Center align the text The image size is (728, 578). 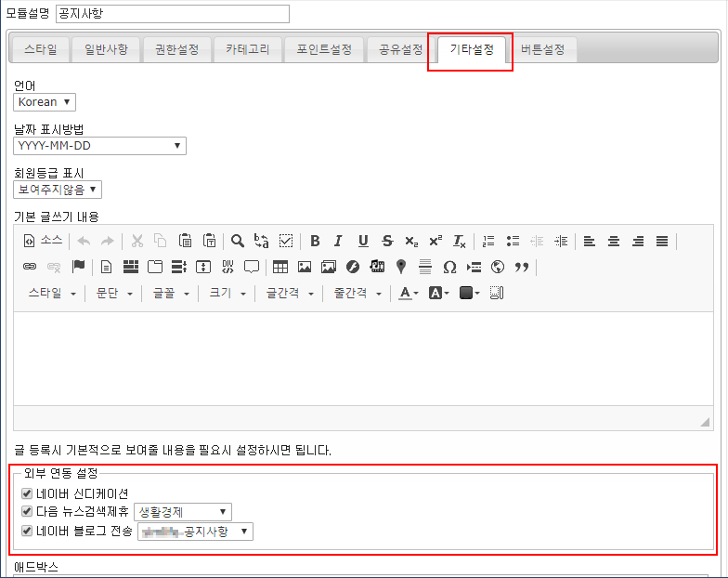point(614,241)
